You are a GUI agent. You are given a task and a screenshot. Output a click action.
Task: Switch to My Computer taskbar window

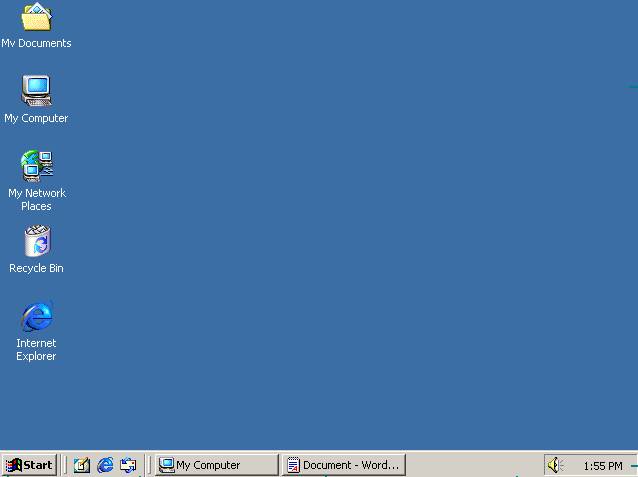tap(216, 465)
